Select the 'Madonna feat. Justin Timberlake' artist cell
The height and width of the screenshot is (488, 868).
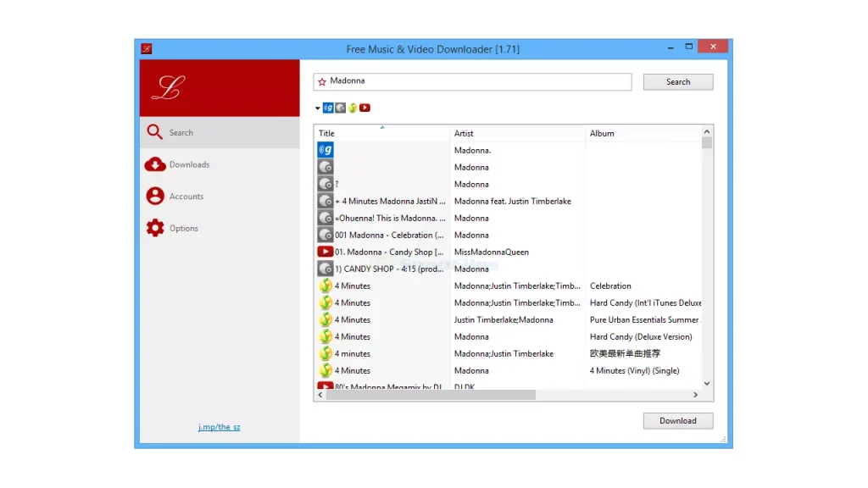(x=513, y=202)
